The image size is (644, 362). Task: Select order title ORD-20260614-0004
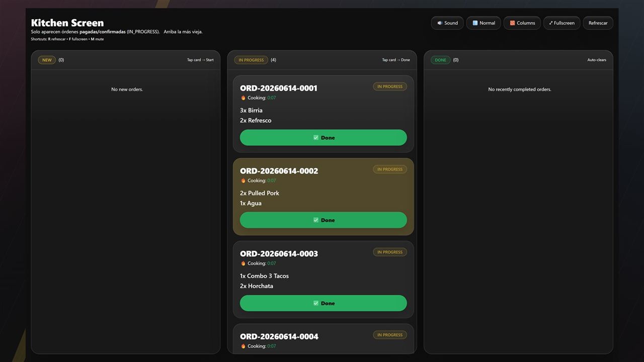pyautogui.click(x=279, y=336)
